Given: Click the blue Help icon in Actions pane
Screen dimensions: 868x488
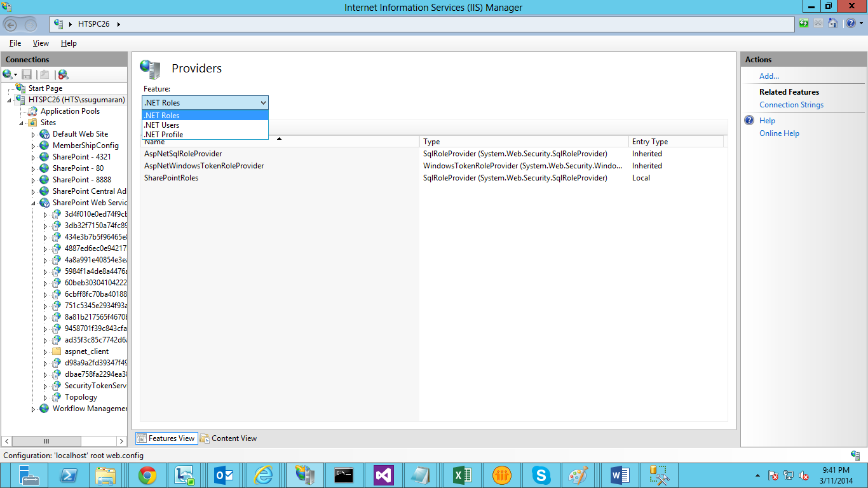Looking at the screenshot, I should click(x=750, y=121).
